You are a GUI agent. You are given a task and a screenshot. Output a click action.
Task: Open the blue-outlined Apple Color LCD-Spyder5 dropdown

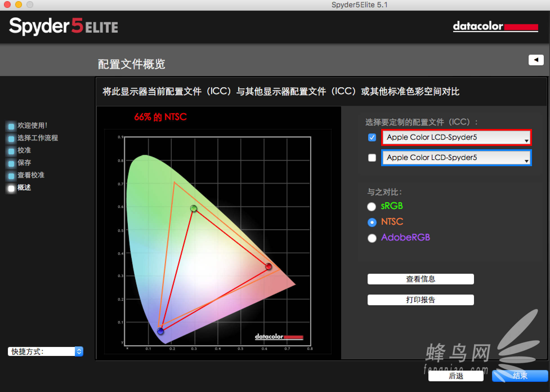pos(456,158)
